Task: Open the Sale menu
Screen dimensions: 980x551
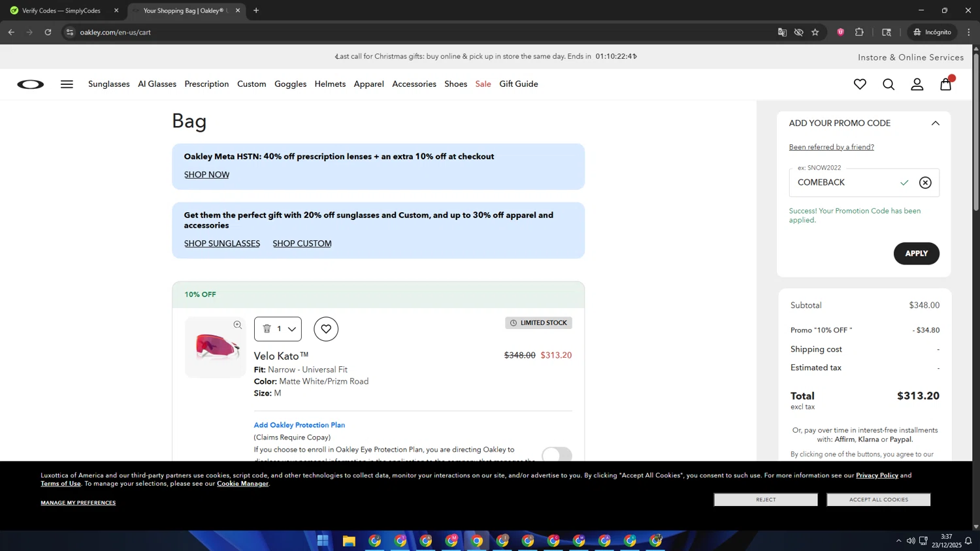Action: 483,84
